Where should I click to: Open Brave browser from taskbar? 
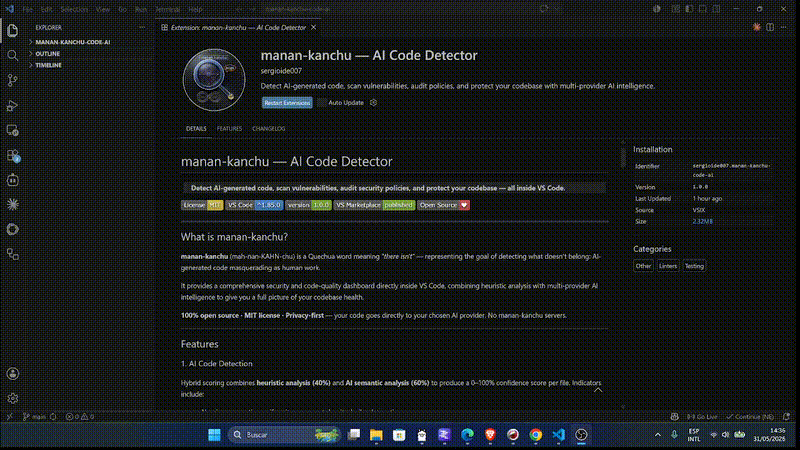(490, 435)
